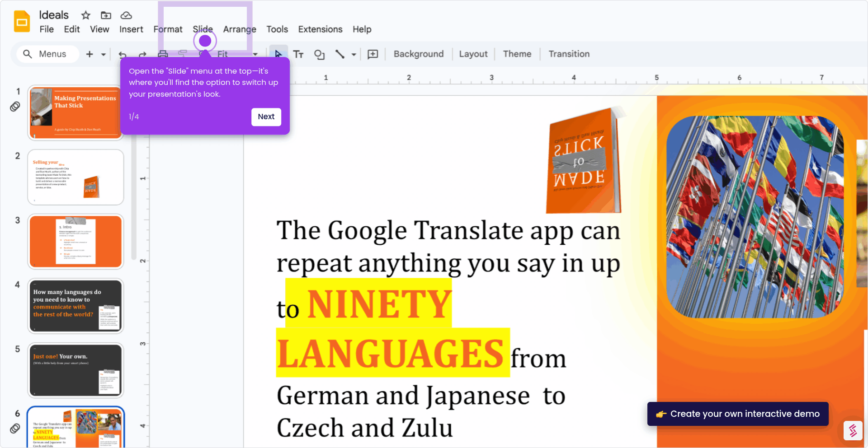Activate the Select cursor tool
The height and width of the screenshot is (448, 868).
coord(278,54)
